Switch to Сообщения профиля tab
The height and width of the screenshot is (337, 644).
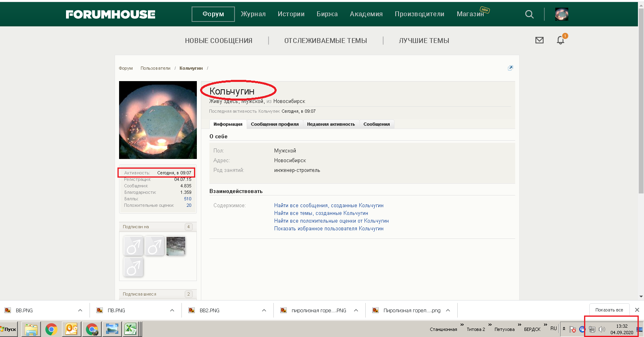275,124
